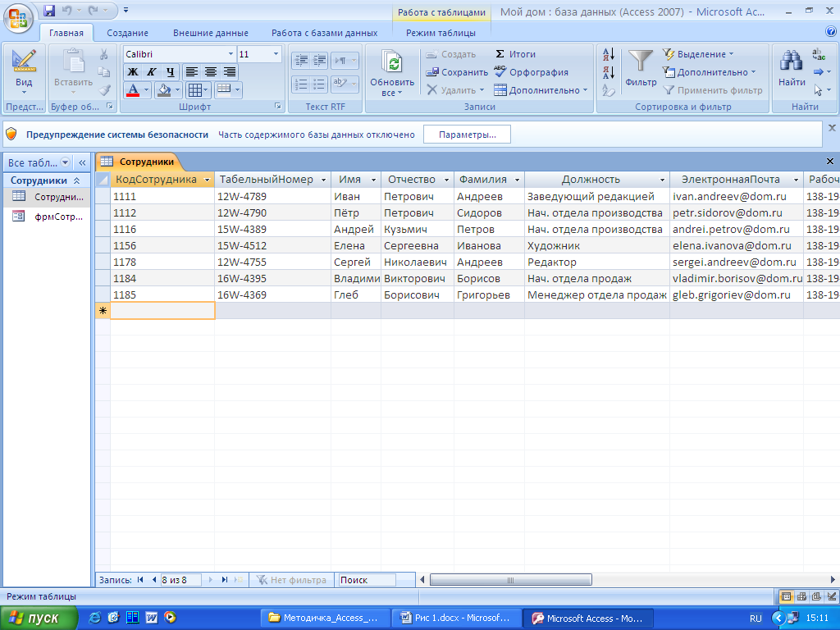
Task: Toggle italic formatting (К)
Action: pyautogui.click(x=152, y=72)
